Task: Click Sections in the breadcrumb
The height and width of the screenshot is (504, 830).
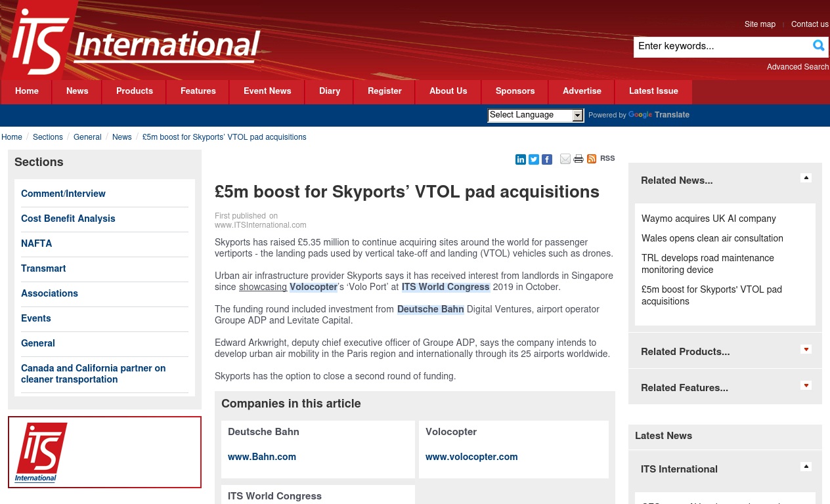Action: (x=48, y=137)
